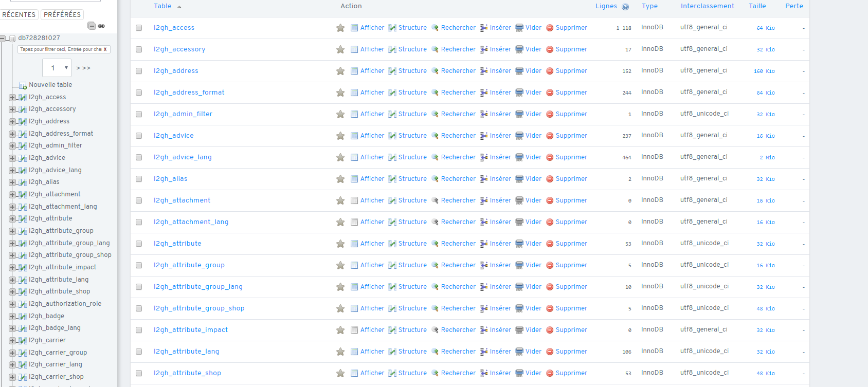Sort by the Perte column header
The image size is (868, 387).
click(x=794, y=6)
